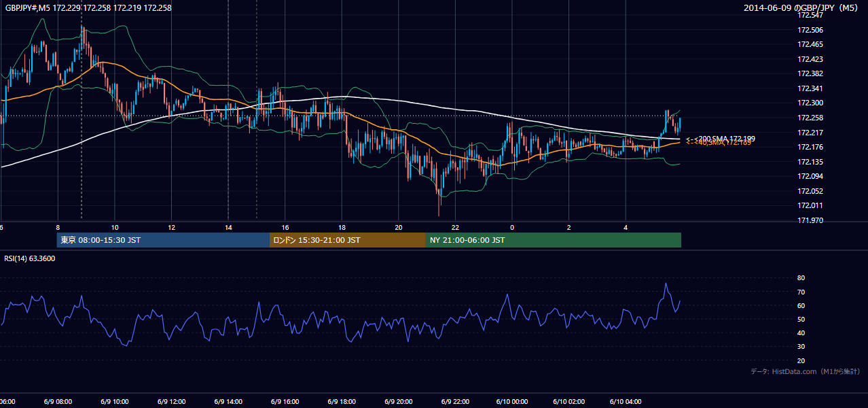Click the 6/9 14:00 date label
The image size is (868, 408).
tap(228, 402)
